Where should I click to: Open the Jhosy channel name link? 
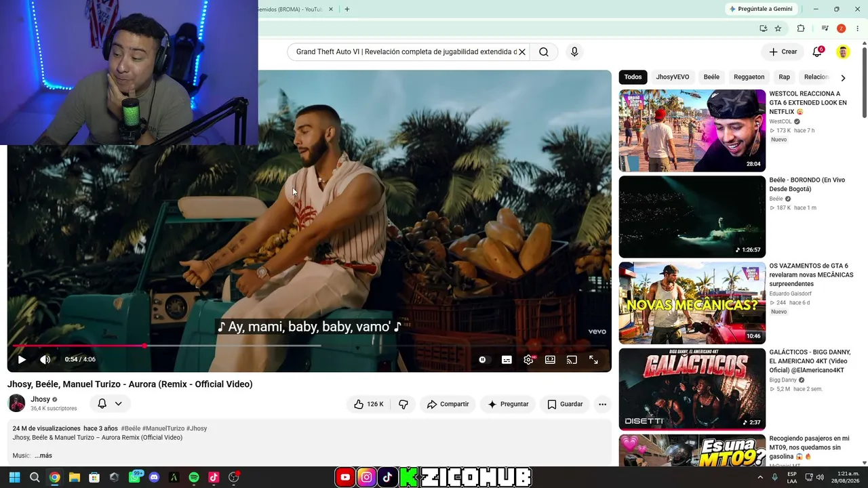[x=41, y=399]
